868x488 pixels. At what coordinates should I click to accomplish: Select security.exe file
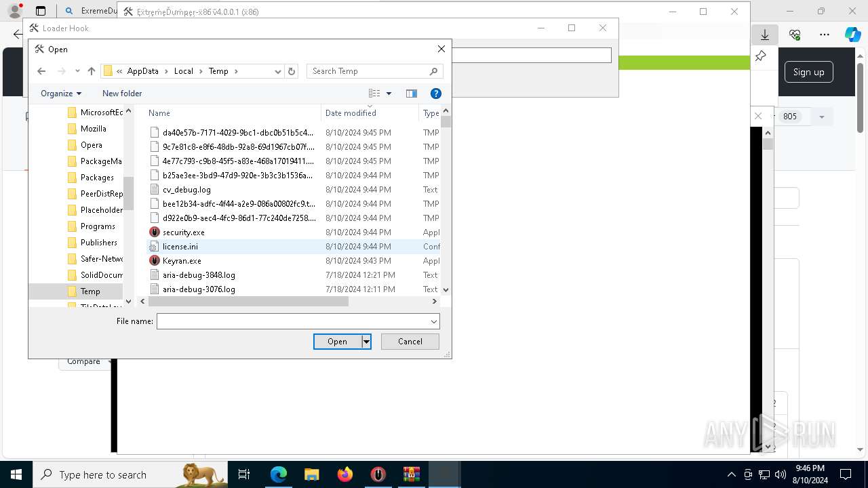[x=183, y=232]
